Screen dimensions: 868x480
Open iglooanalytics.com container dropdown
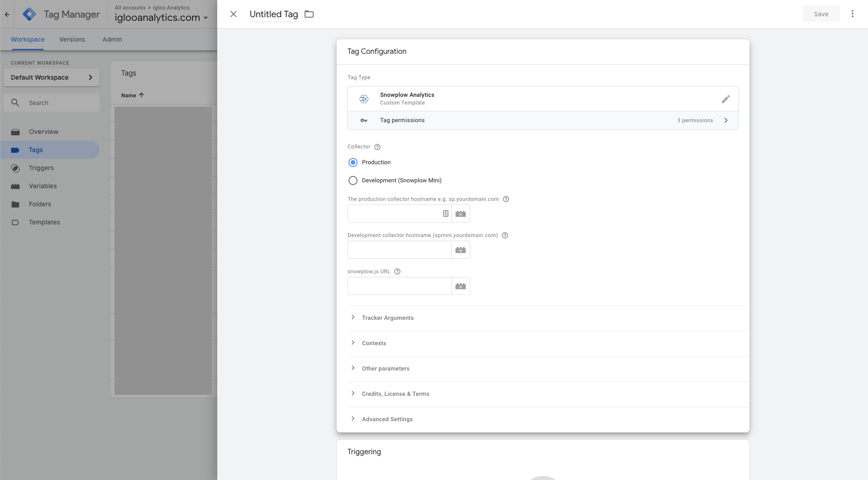(161, 18)
